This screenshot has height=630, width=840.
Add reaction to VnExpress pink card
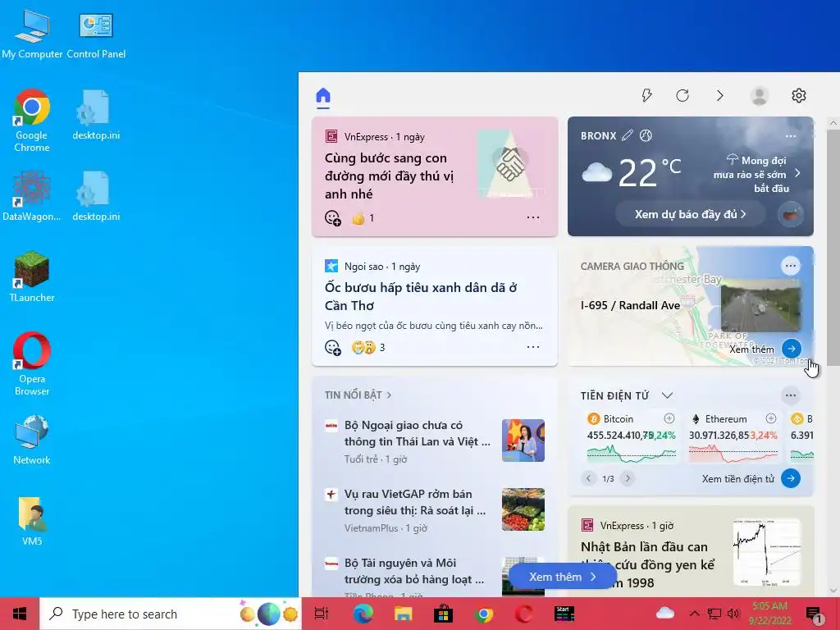[x=333, y=218]
